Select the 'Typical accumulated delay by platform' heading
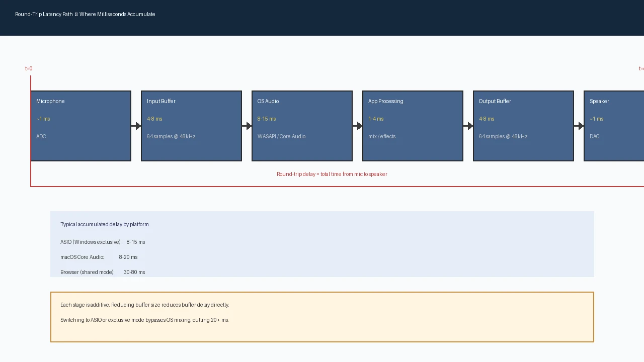The width and height of the screenshot is (644, 362). pos(105,224)
